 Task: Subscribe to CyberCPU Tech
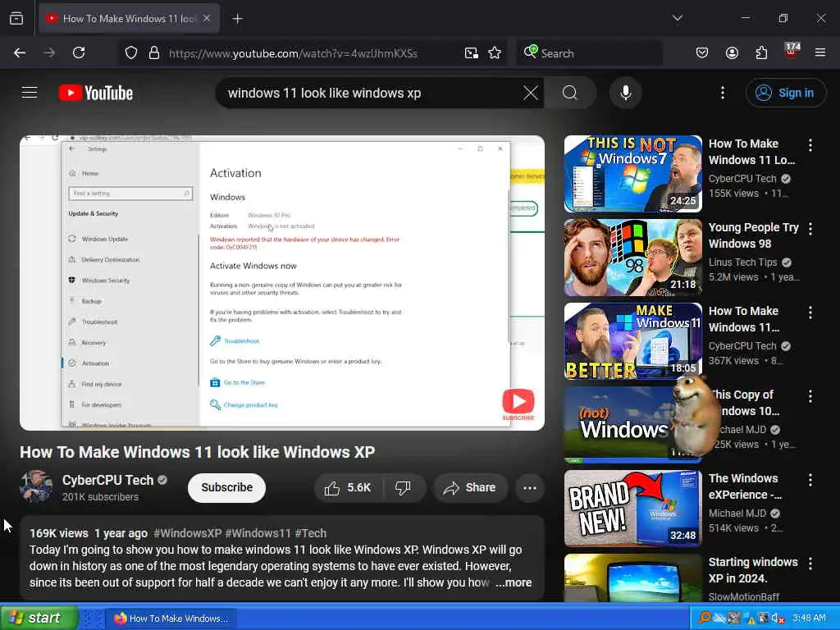click(x=226, y=487)
